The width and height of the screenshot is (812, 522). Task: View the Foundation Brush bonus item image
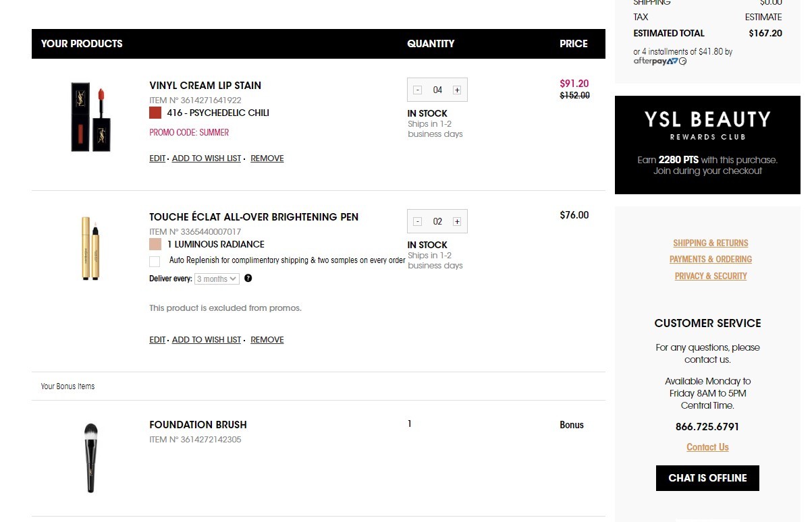90,458
